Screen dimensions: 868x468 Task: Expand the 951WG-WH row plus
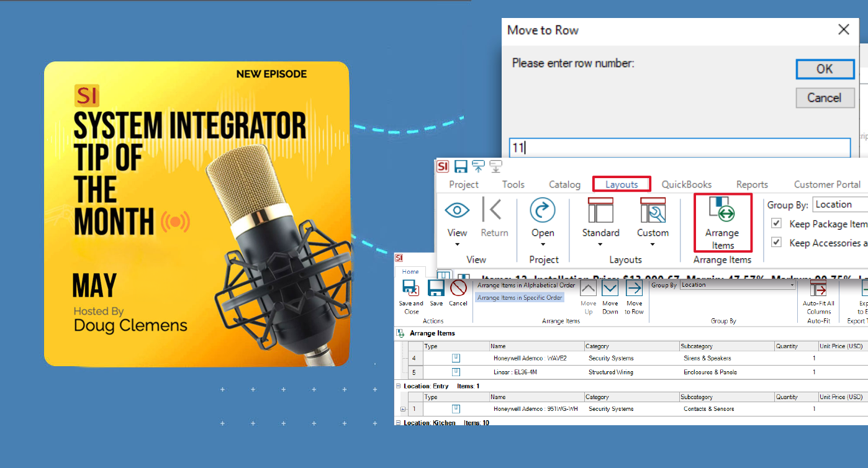(x=403, y=409)
